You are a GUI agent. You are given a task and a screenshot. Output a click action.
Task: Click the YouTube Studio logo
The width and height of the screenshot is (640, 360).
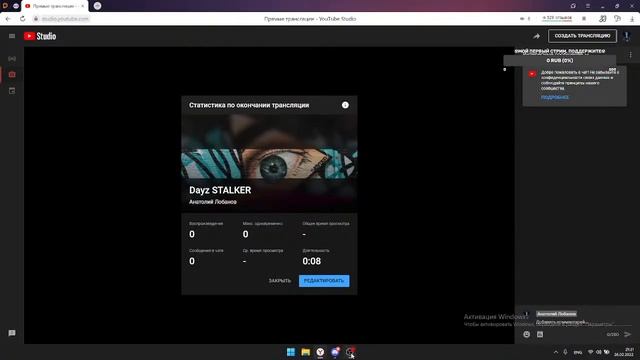pos(40,36)
